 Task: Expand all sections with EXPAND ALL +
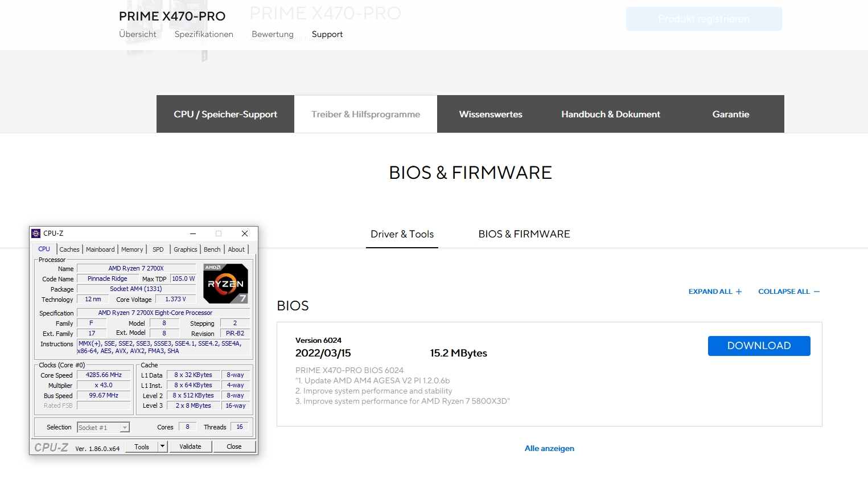tap(715, 292)
